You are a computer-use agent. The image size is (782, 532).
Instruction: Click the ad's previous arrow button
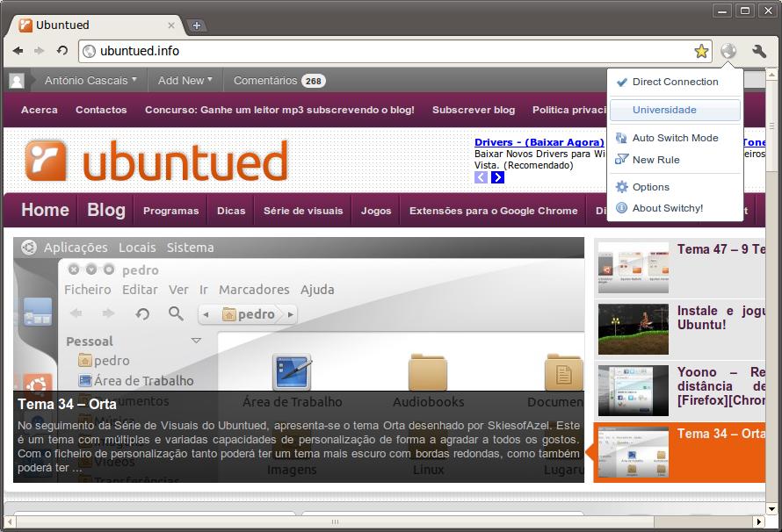point(481,177)
